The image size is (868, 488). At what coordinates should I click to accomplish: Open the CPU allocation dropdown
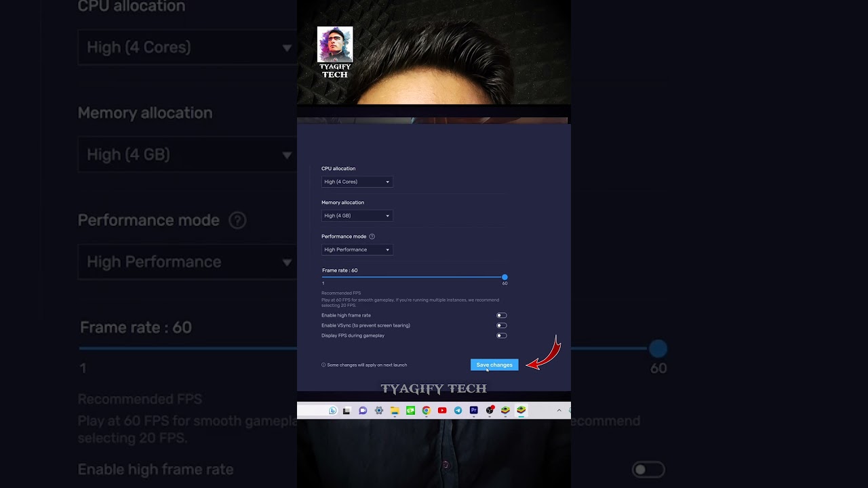point(357,182)
